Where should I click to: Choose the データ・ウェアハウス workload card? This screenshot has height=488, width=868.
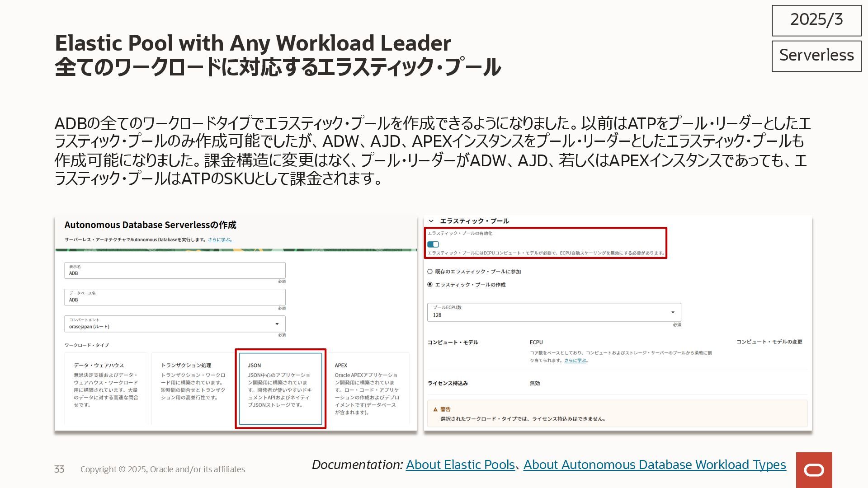tap(106, 389)
